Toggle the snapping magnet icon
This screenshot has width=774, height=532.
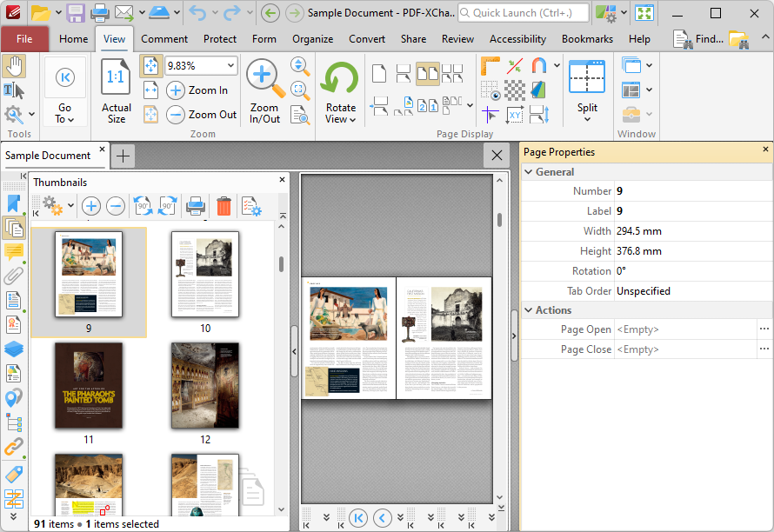point(539,66)
